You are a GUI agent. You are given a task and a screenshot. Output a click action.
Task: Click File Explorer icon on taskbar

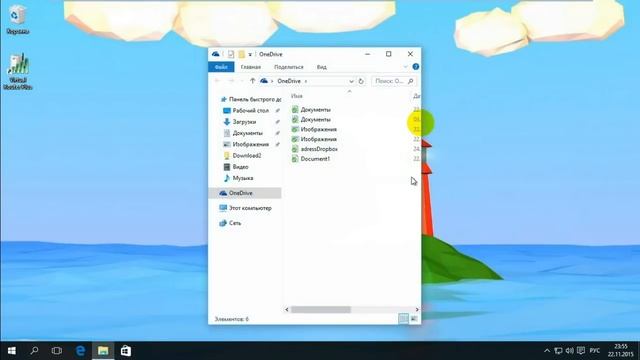click(103, 351)
